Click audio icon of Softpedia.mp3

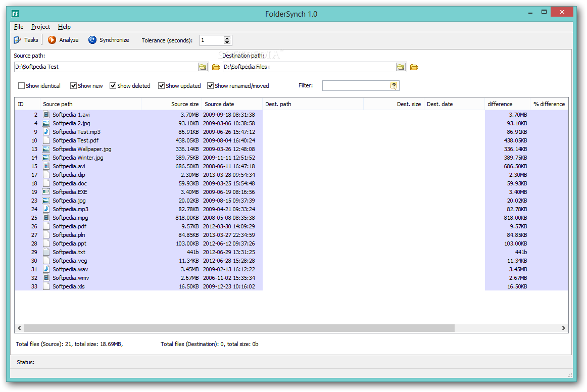46,209
